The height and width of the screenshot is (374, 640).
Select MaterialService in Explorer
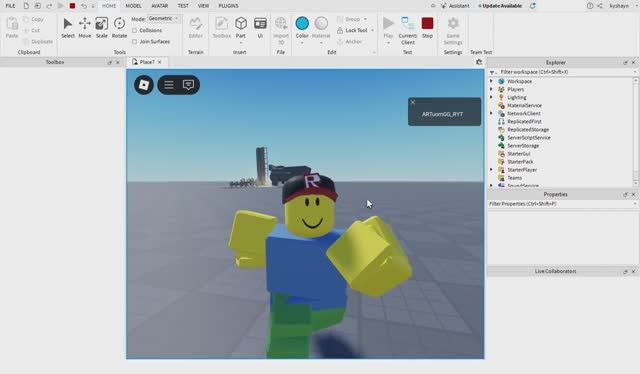pyautogui.click(x=524, y=105)
